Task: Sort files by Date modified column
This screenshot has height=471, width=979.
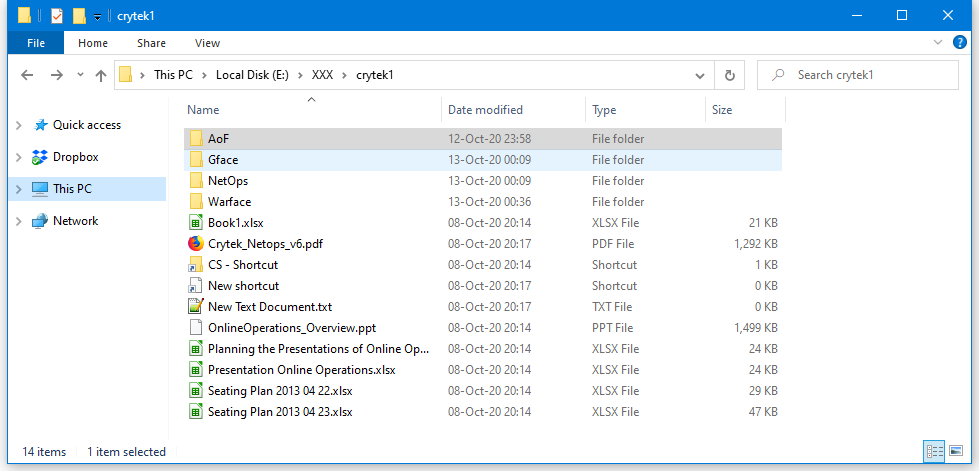Action: [x=485, y=110]
